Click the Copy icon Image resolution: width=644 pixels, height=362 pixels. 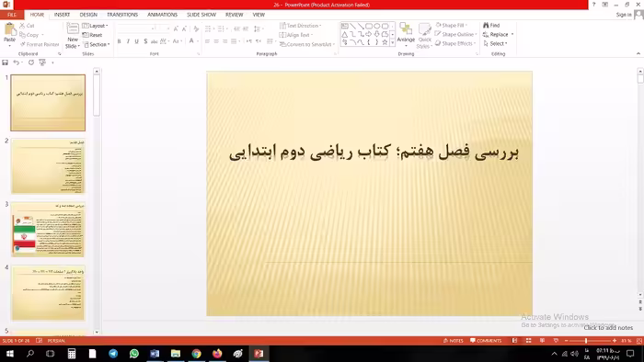[x=23, y=35]
